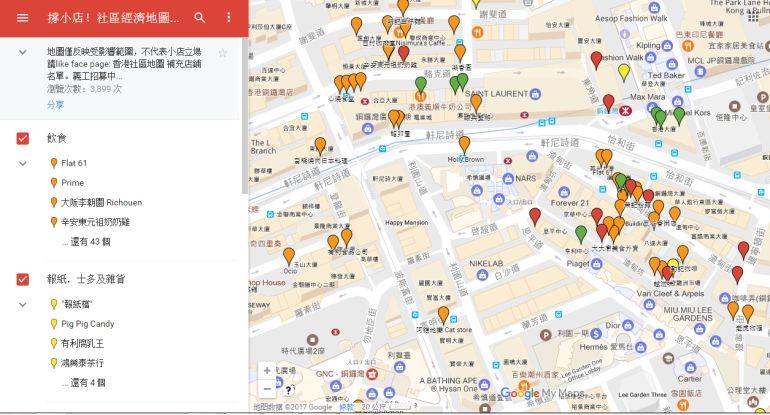Uncheck the 飲食 layer checkbox

23,138
